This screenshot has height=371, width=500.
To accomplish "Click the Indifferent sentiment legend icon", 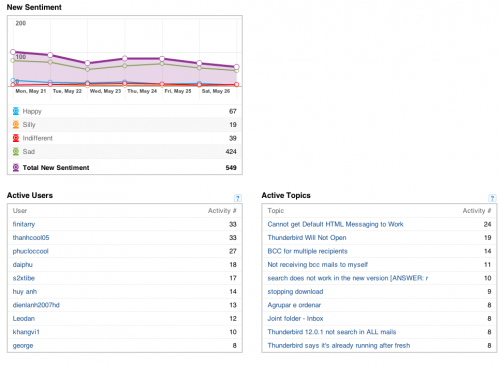I will 16,138.
